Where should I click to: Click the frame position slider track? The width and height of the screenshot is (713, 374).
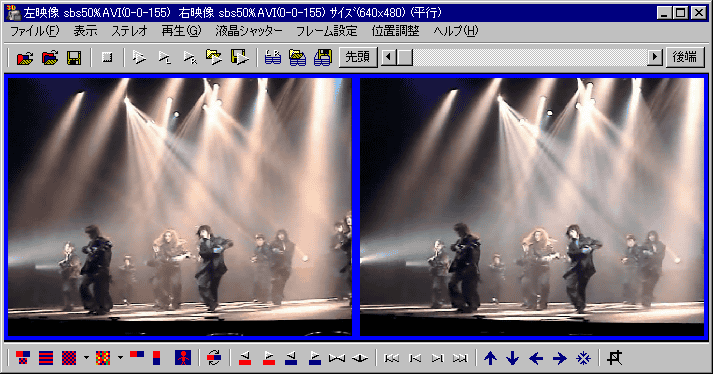[x=529, y=57]
